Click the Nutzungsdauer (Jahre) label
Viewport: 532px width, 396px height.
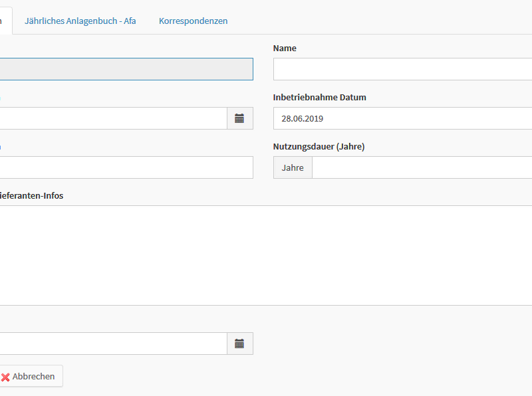tap(319, 146)
